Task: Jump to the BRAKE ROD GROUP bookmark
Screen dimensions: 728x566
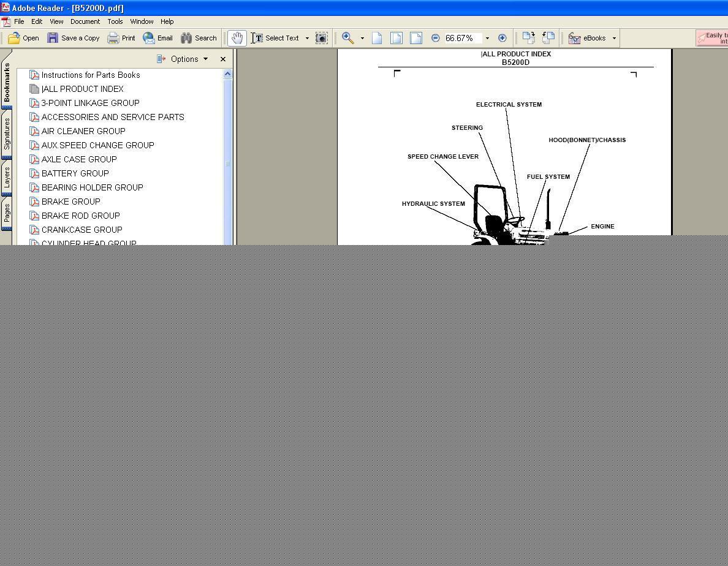Action: tap(80, 216)
